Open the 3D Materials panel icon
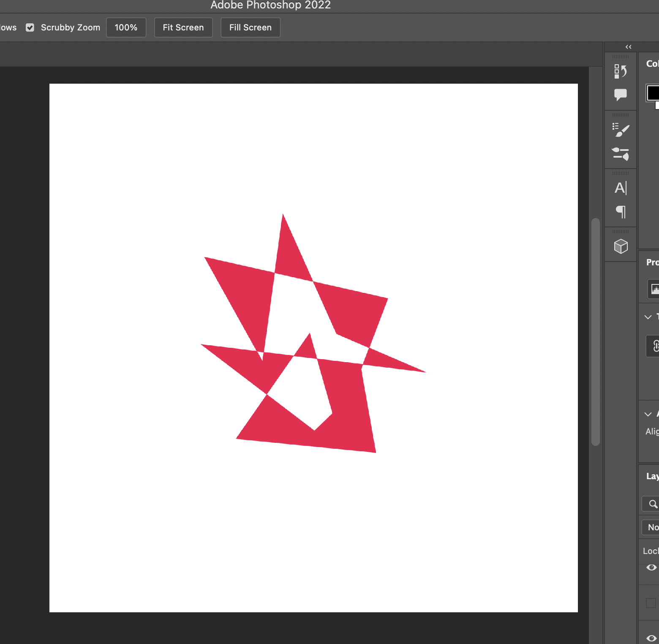Viewport: 659px width, 644px height. (x=621, y=246)
